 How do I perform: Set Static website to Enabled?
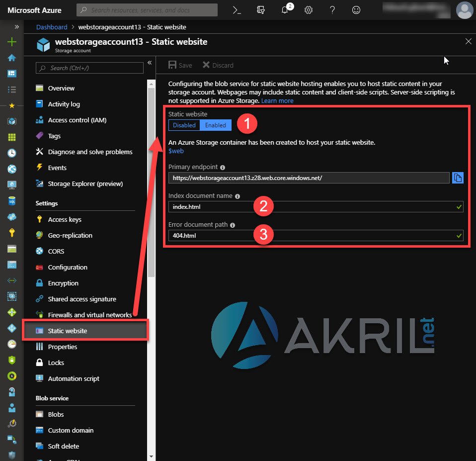pyautogui.click(x=216, y=125)
